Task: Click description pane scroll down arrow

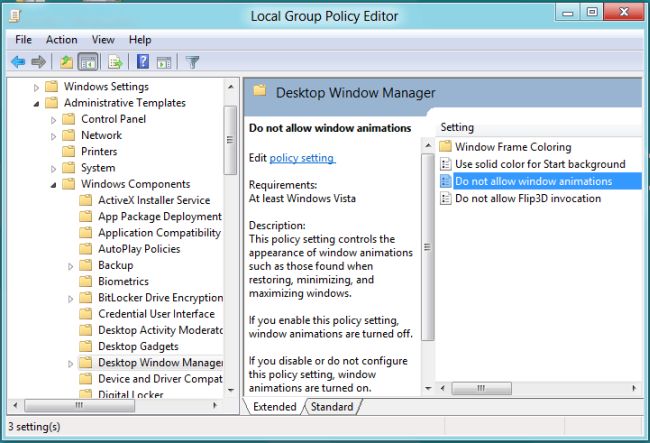Action: pyautogui.click(x=428, y=388)
